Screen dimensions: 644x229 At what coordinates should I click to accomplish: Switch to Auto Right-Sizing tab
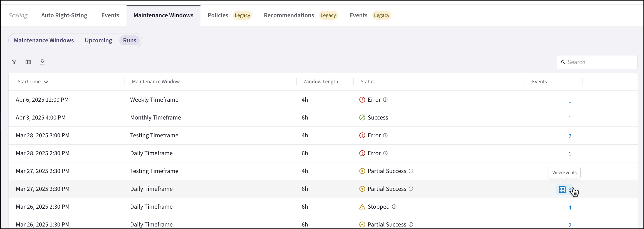click(x=64, y=15)
